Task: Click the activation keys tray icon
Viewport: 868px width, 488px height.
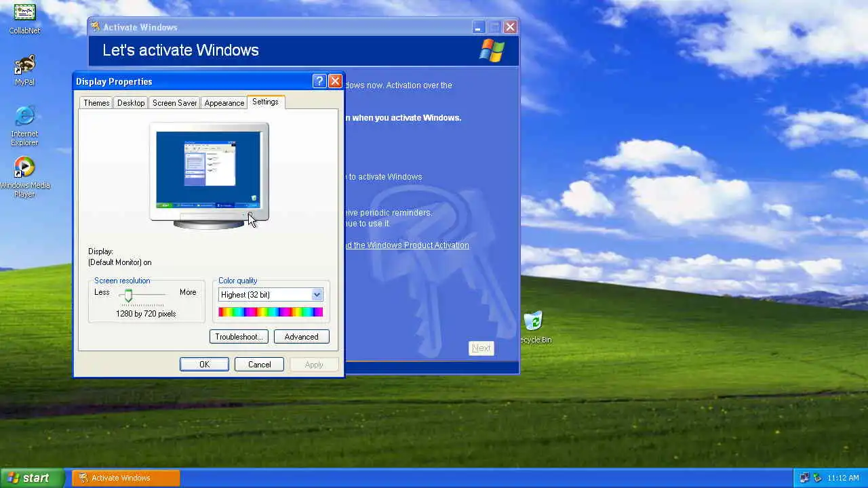Action: [x=816, y=478]
